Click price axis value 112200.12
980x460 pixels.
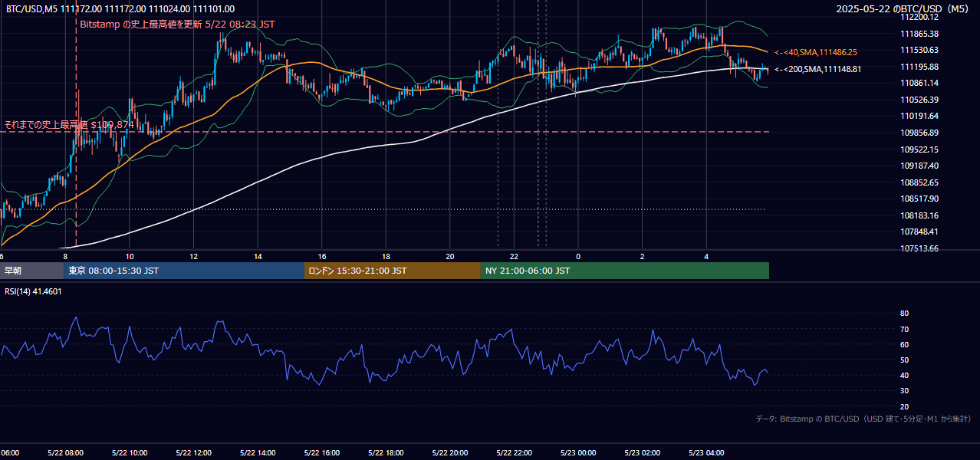(920, 17)
